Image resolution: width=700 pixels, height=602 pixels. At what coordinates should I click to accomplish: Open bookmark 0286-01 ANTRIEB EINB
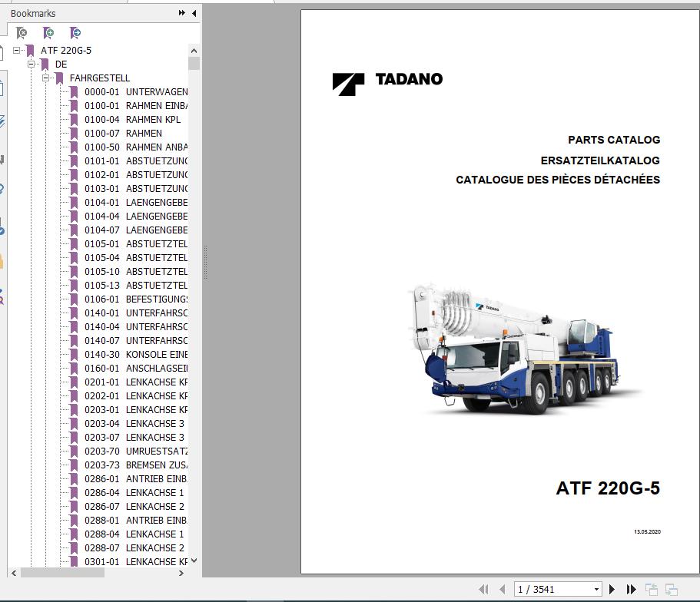pyautogui.click(x=136, y=479)
